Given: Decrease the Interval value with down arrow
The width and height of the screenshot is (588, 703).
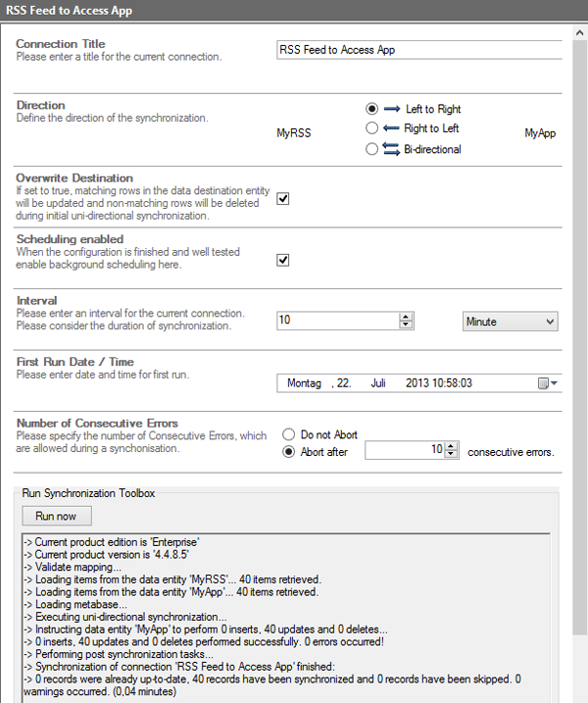Looking at the screenshot, I should click(x=406, y=326).
